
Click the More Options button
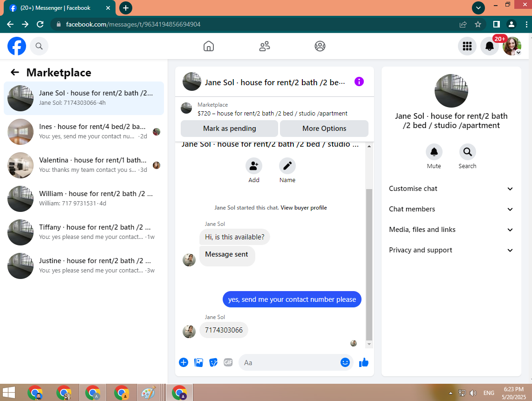[x=324, y=128]
